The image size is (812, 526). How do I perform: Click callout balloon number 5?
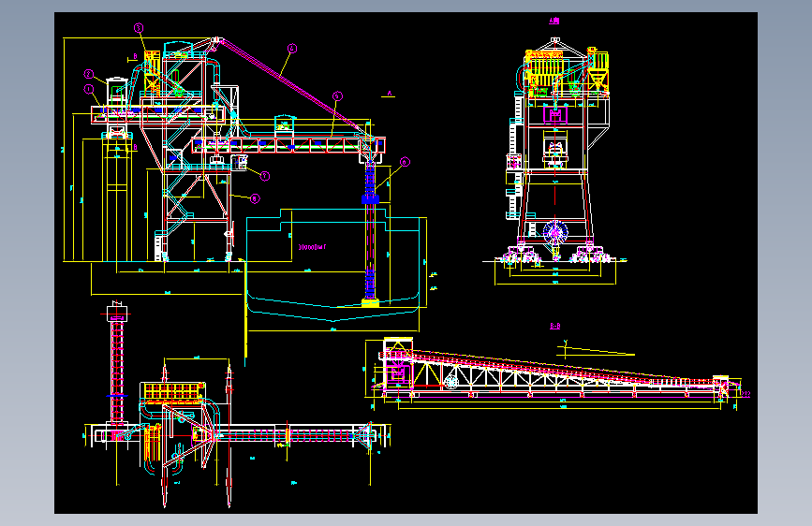pyautogui.click(x=338, y=95)
